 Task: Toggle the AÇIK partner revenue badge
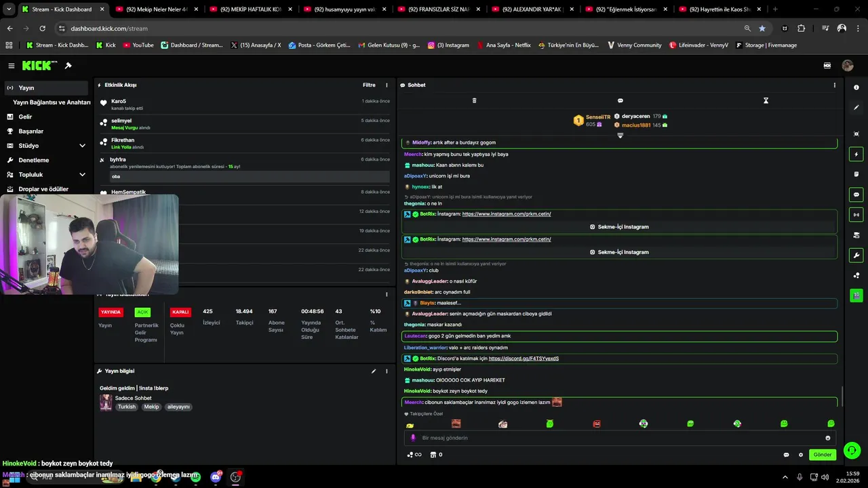pyautogui.click(x=142, y=312)
